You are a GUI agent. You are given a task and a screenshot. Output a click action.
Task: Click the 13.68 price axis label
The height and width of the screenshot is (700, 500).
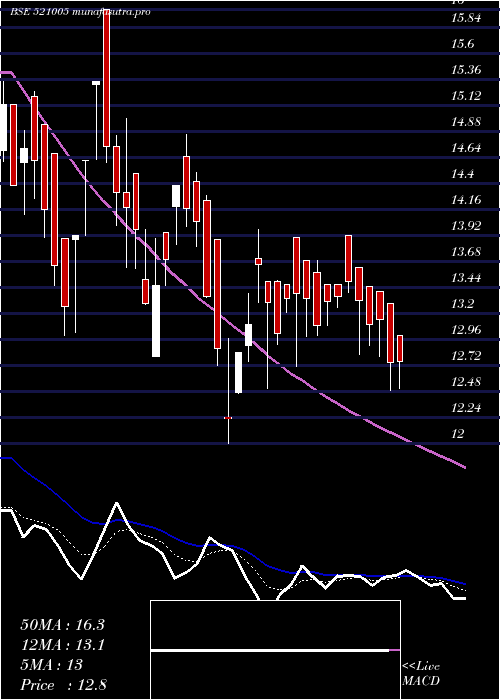tap(467, 252)
